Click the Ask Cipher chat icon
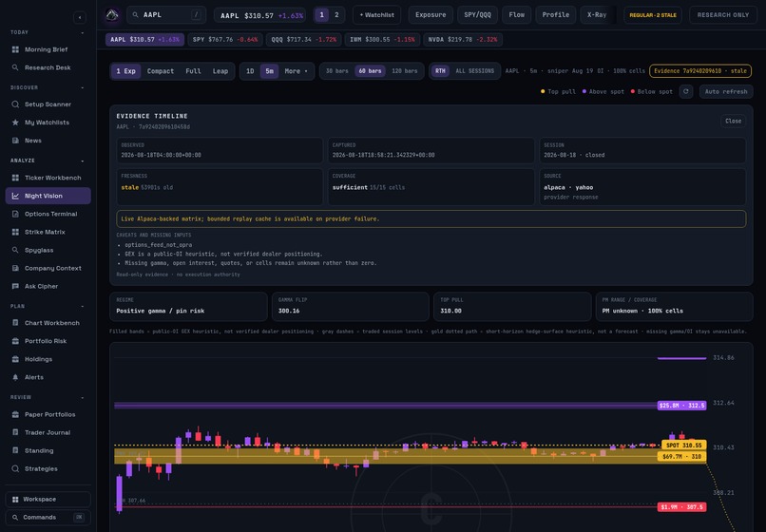The image size is (766, 532). point(15,286)
